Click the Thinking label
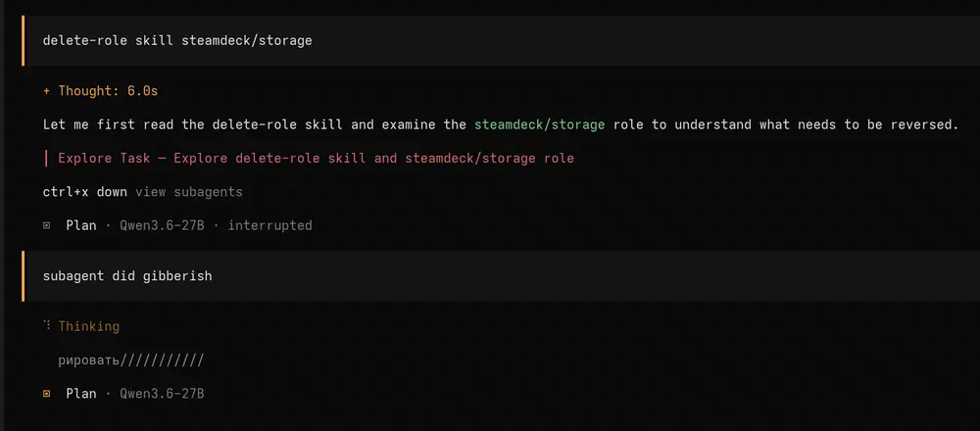Viewport: 980px width, 431px height. (x=89, y=326)
